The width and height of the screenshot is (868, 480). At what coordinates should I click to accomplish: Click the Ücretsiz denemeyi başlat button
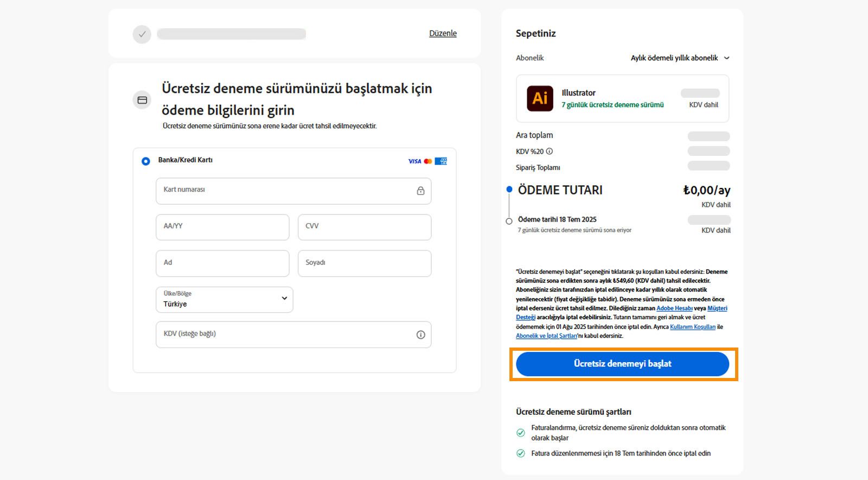click(622, 364)
